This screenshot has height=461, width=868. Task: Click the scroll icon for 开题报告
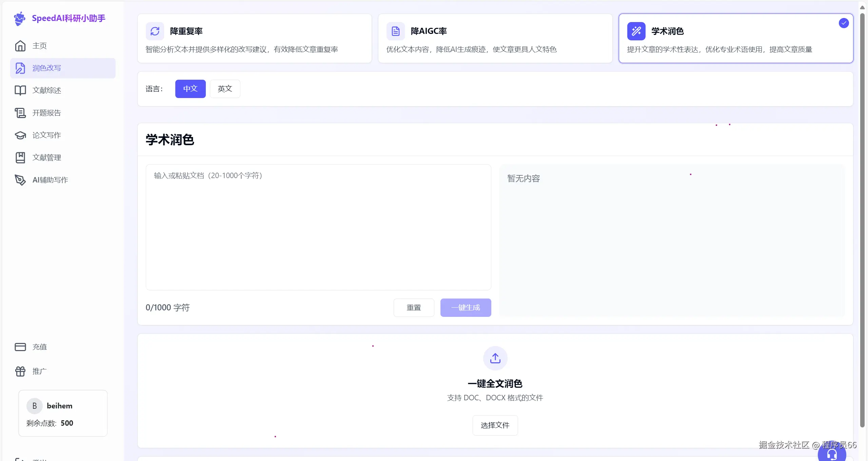coord(20,113)
